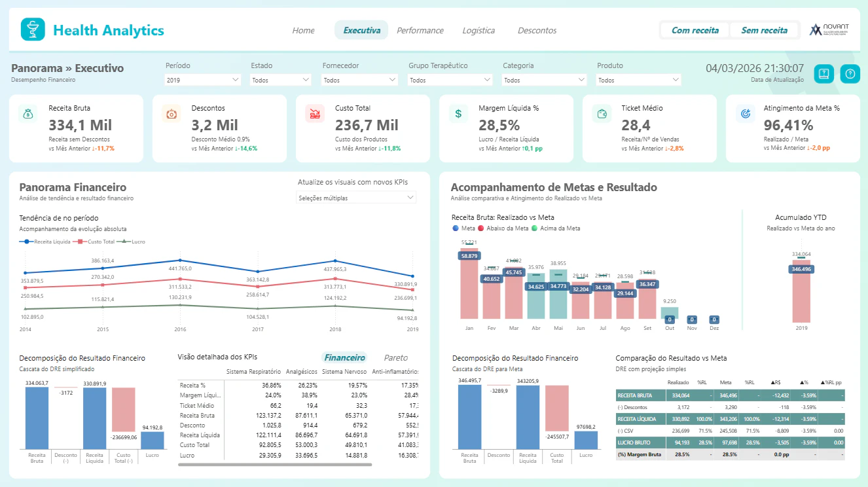Click the Lucro line legend marker
The width and height of the screenshot is (868, 487).
pyautogui.click(x=124, y=242)
